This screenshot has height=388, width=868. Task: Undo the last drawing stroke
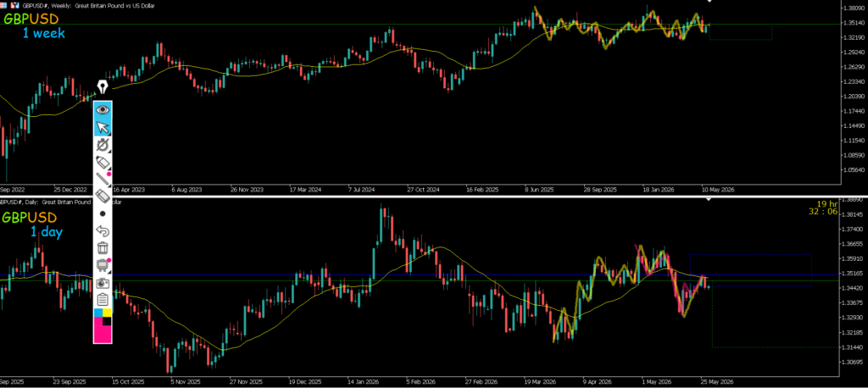coord(103,230)
